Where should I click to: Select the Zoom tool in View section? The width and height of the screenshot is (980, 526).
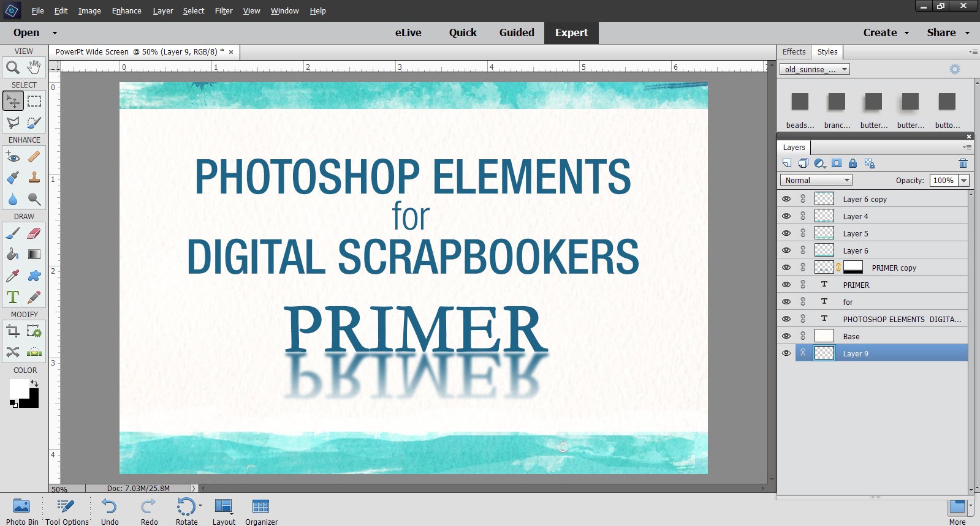tap(13, 67)
